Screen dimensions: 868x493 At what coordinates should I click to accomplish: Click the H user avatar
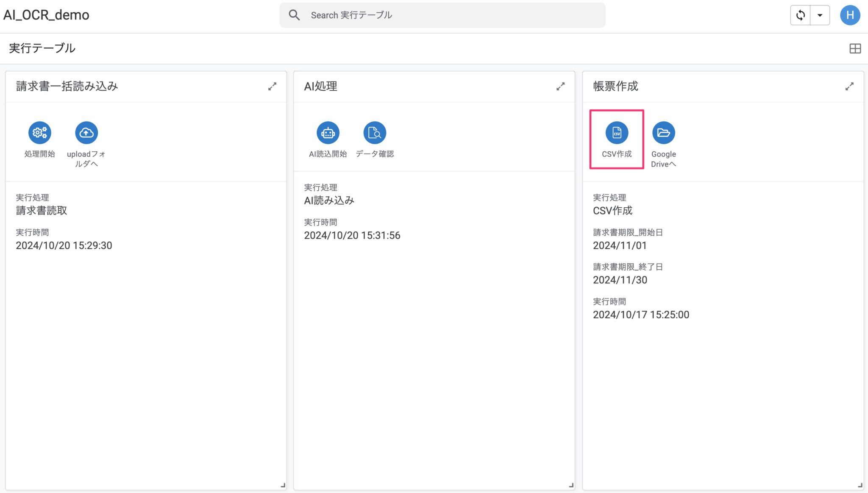tap(850, 15)
